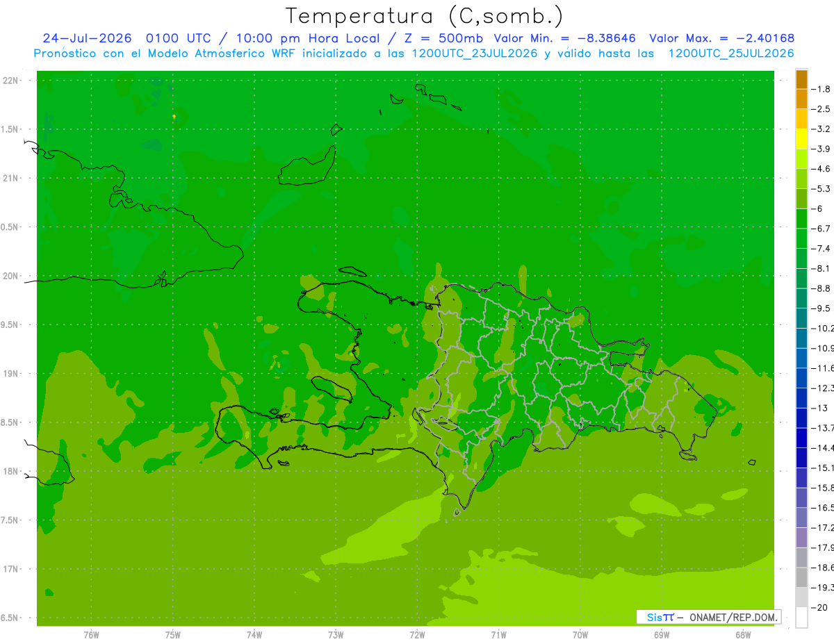The width and height of the screenshot is (834, 644).
Task: Click the 18N latitude label
Action: pos(11,472)
